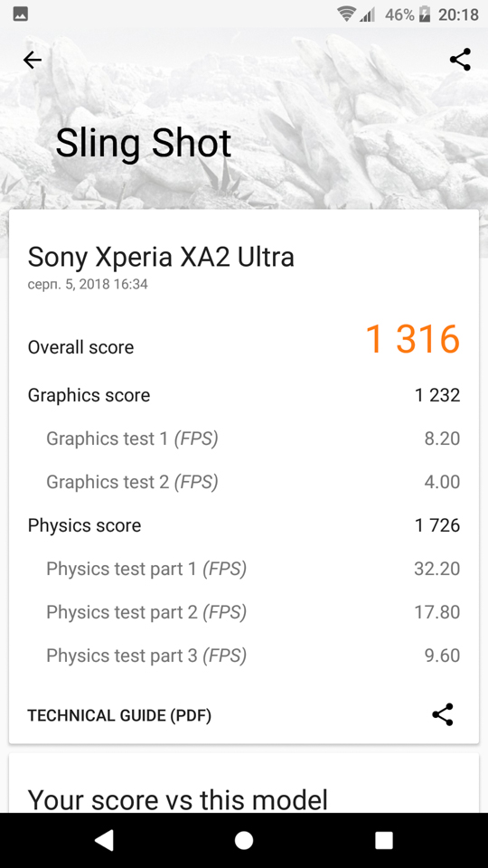Viewport: 488px width, 868px height.
Task: Open the Your score vs this model card
Action: pos(244,783)
